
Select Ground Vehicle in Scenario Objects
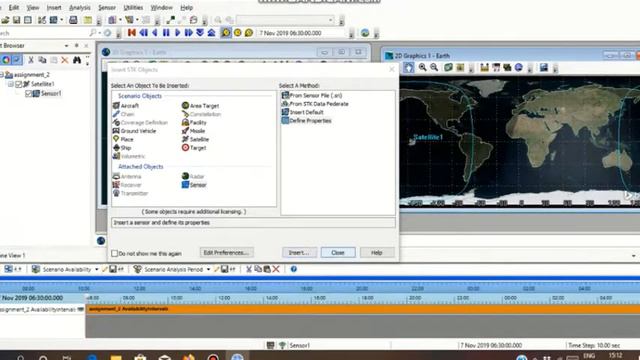click(x=134, y=131)
